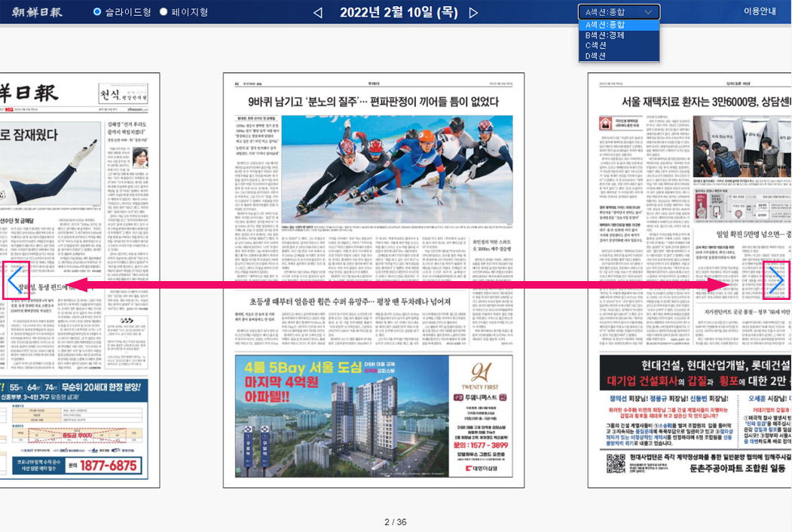Open the center A2 newspaper page thumbnail
Screen dimensions: 792x532
click(374, 280)
